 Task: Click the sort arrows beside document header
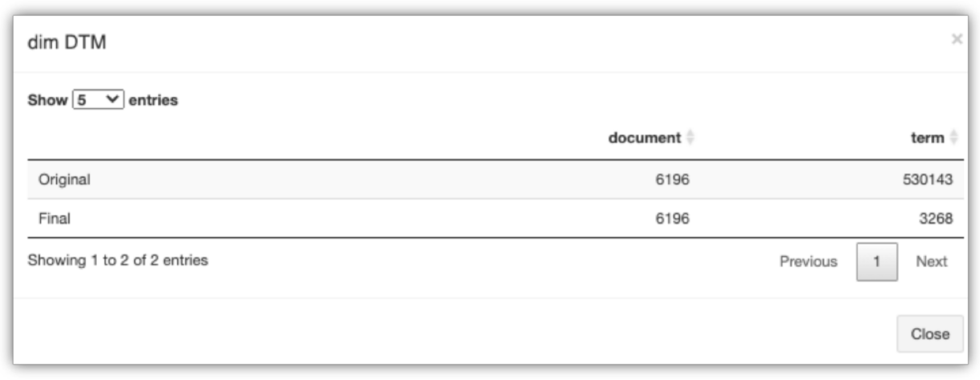(690, 137)
